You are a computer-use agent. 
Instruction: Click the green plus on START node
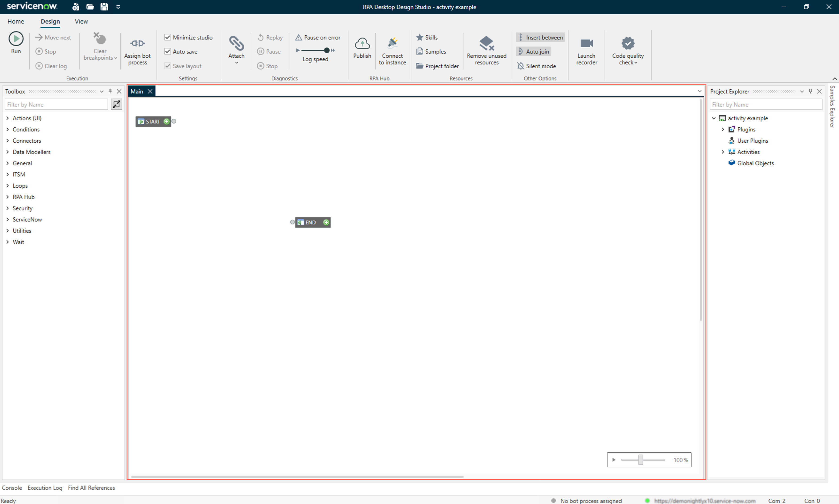(166, 121)
